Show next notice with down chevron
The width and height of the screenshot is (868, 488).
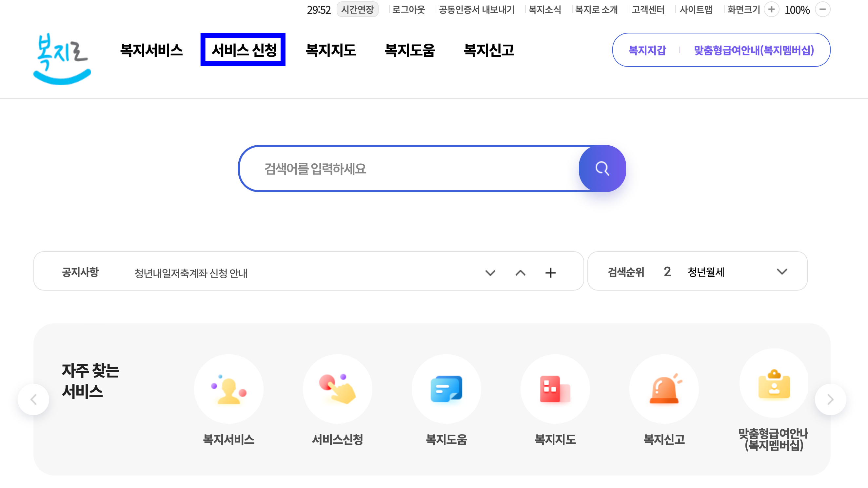point(490,273)
